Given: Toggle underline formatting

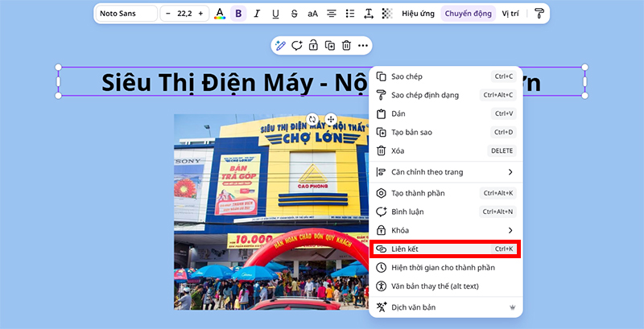Looking at the screenshot, I should (275, 14).
